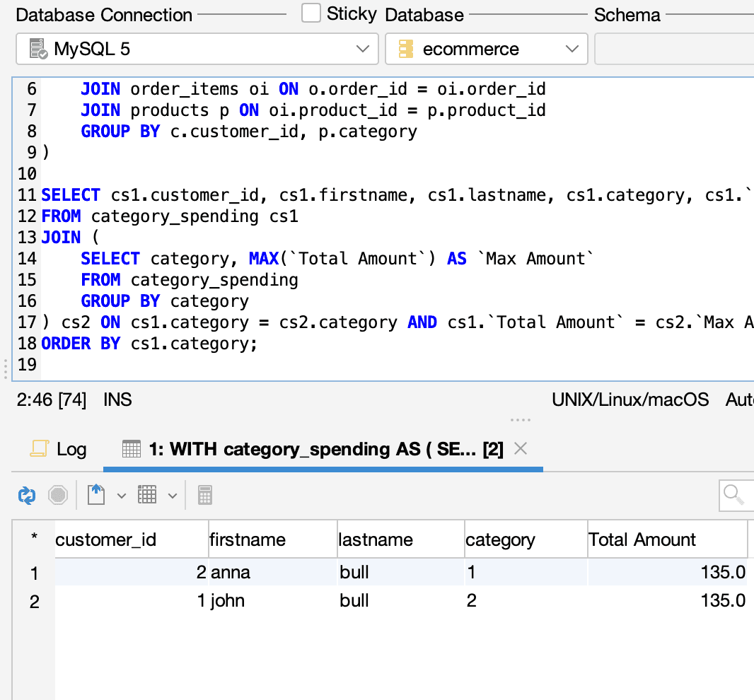Click the 'bull' lastname cell in anna's row
Image resolution: width=754 pixels, height=700 pixels.
click(x=400, y=572)
